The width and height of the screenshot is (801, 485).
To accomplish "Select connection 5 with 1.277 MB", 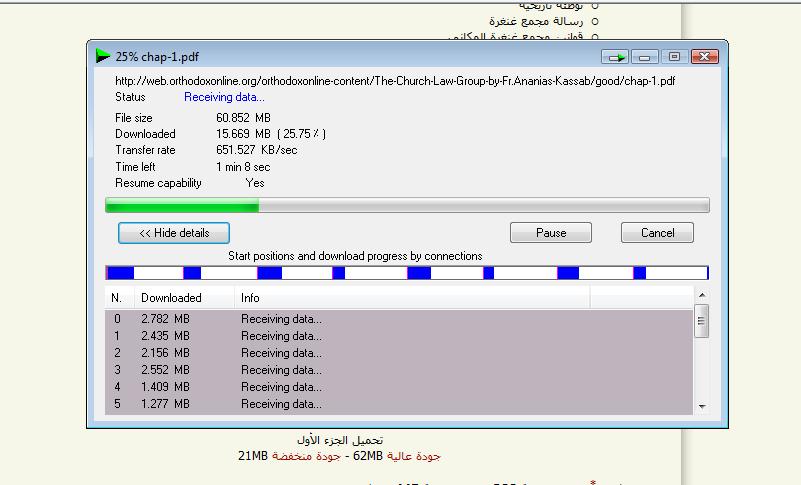I will tap(280, 404).
